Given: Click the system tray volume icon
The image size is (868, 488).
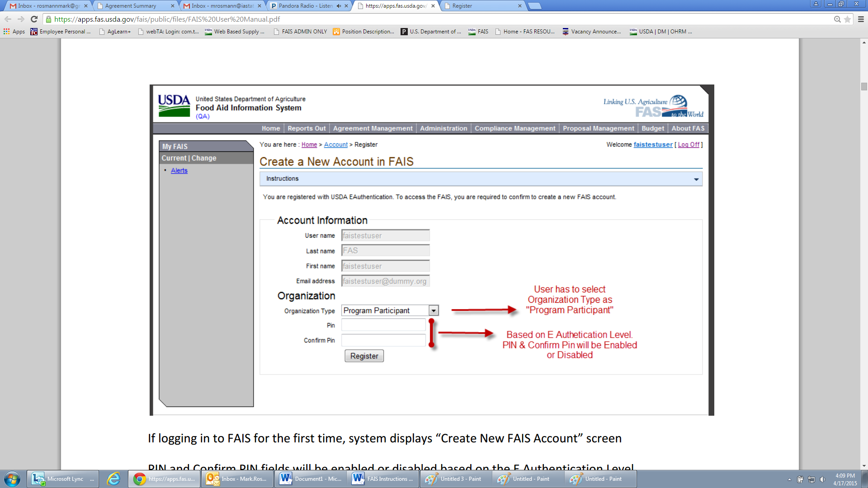Looking at the screenshot, I should (x=822, y=479).
